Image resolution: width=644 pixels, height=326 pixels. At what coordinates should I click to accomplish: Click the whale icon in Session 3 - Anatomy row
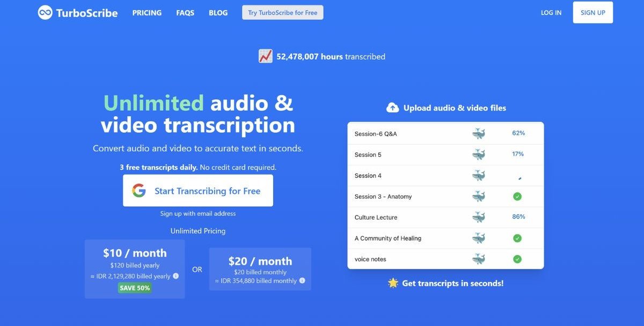coord(478,197)
